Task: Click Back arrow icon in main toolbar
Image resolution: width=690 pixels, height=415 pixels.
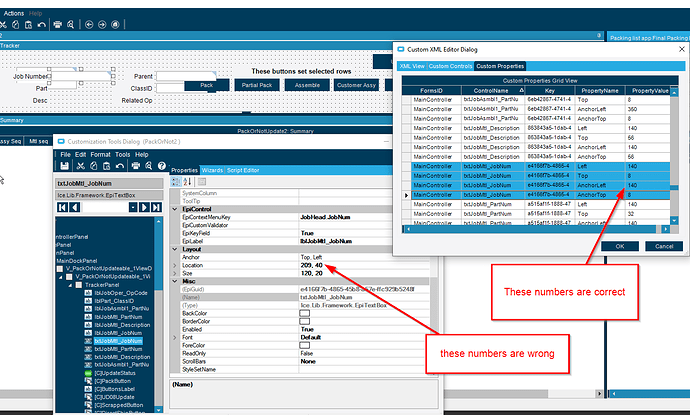Action: (89, 25)
